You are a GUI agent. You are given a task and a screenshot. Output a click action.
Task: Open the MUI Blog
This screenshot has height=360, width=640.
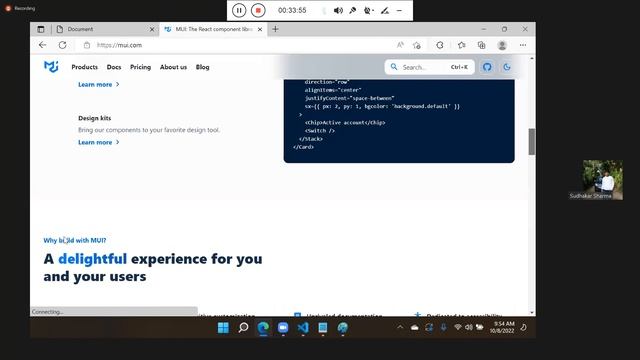202,67
